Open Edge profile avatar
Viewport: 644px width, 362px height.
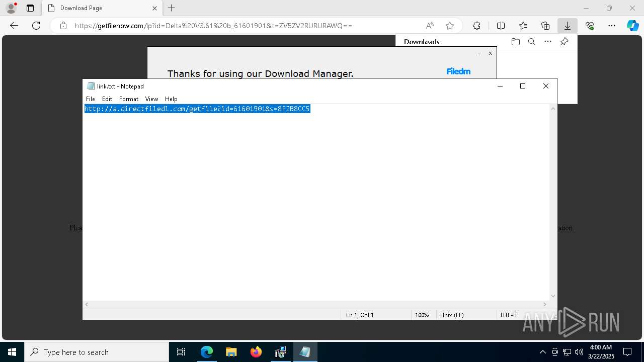[x=11, y=8]
